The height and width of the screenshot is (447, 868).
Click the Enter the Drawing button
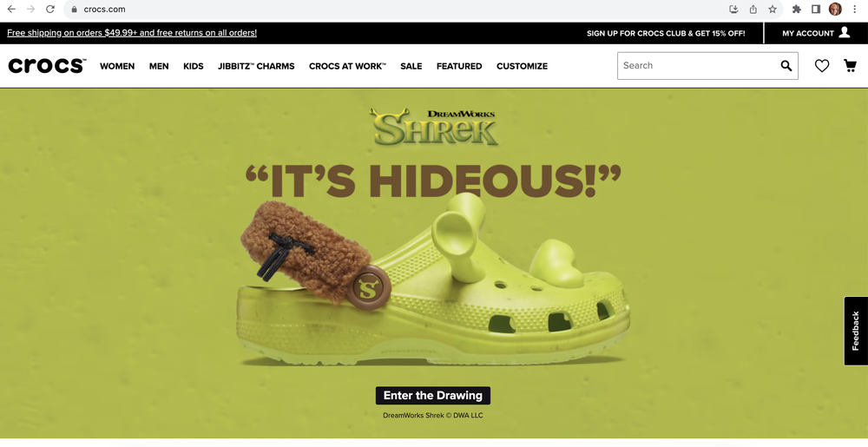pos(433,396)
